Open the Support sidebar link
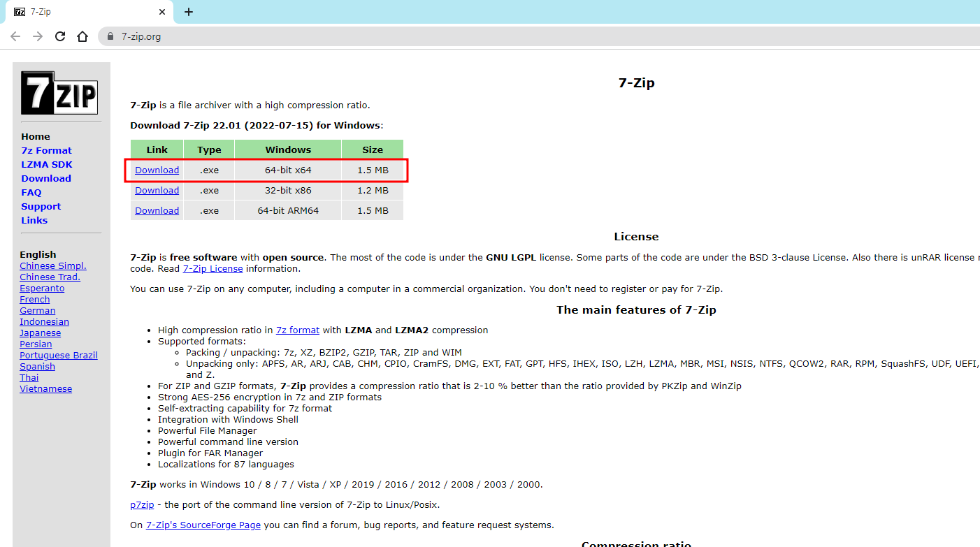The image size is (980, 547). click(x=41, y=207)
